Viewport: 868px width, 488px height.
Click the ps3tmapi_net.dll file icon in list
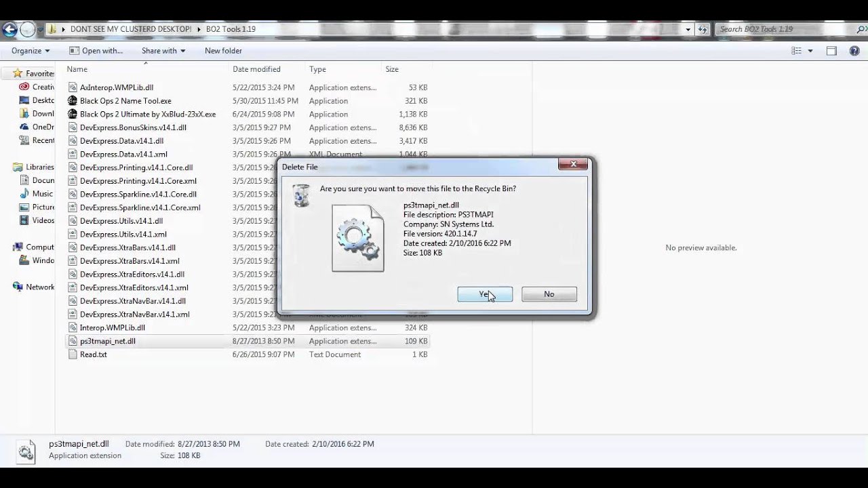coord(73,341)
